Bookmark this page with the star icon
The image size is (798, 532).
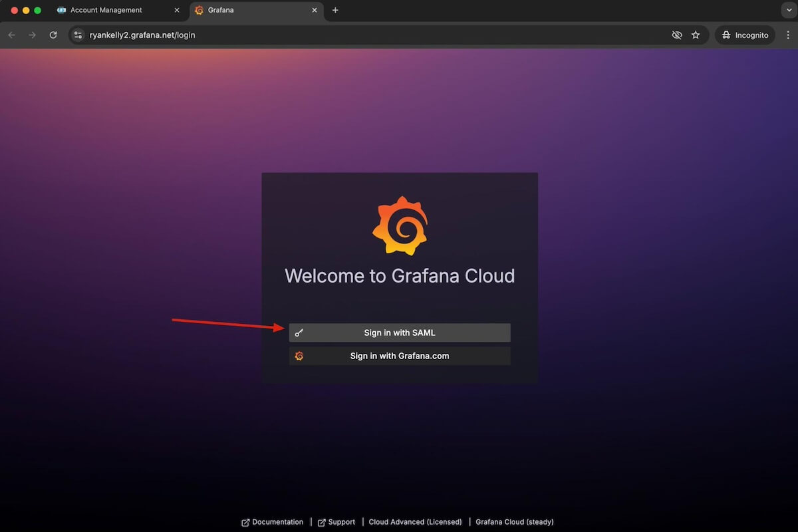click(x=696, y=35)
